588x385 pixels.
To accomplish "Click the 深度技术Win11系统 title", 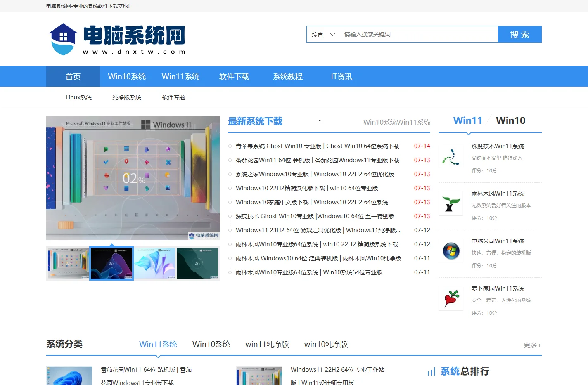I will point(498,146).
